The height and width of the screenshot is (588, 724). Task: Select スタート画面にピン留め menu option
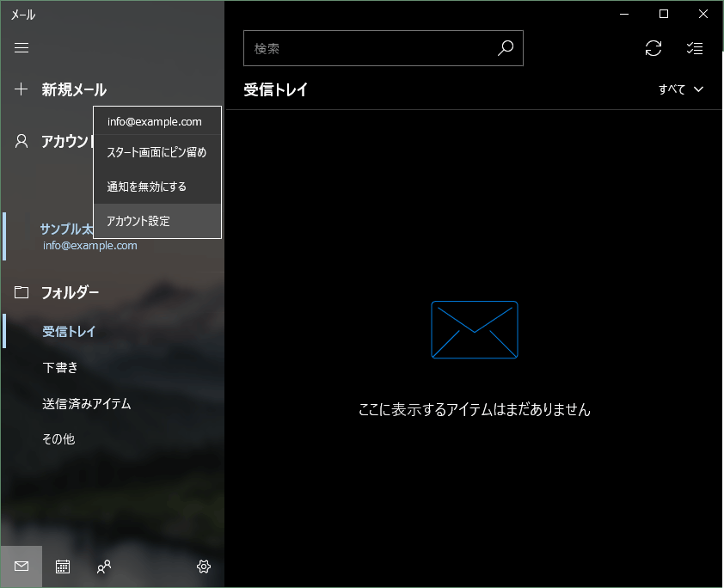[x=156, y=153]
